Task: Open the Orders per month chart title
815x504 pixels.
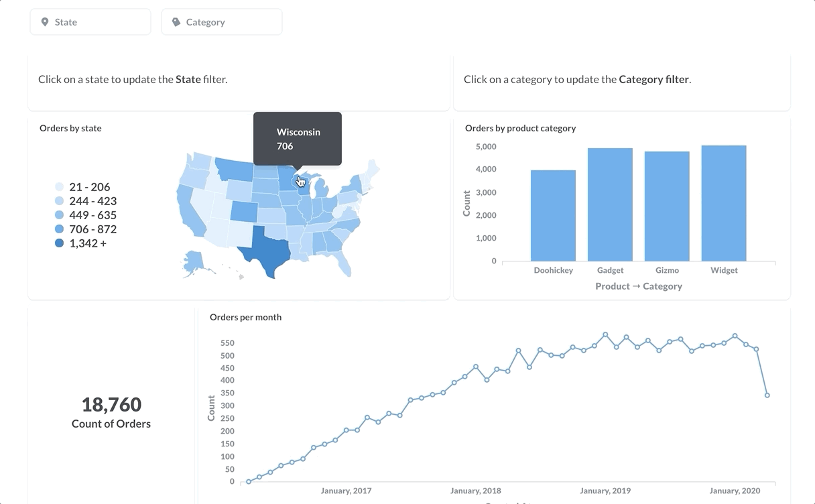Action: (245, 317)
